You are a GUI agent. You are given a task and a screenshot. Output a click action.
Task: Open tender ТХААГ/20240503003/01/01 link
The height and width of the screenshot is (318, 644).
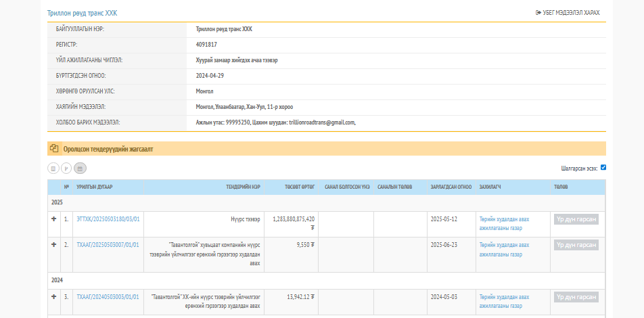108,297
